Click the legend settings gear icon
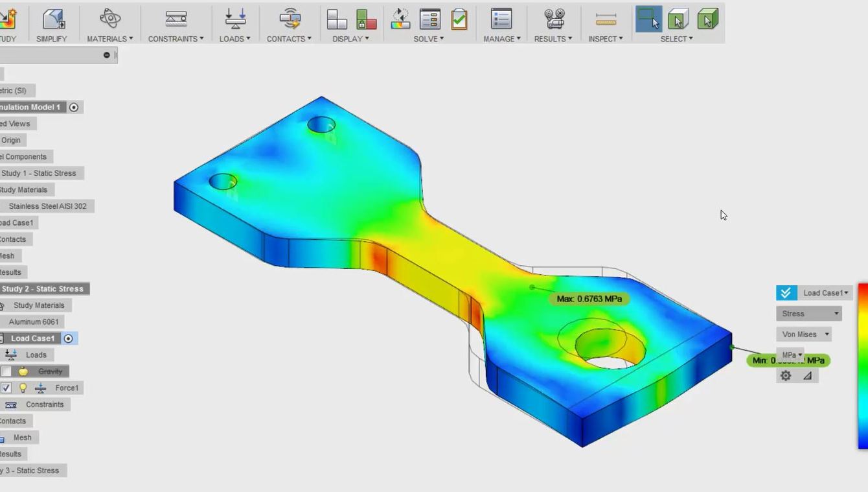Screen dimensions: 868x492 (x=785, y=375)
